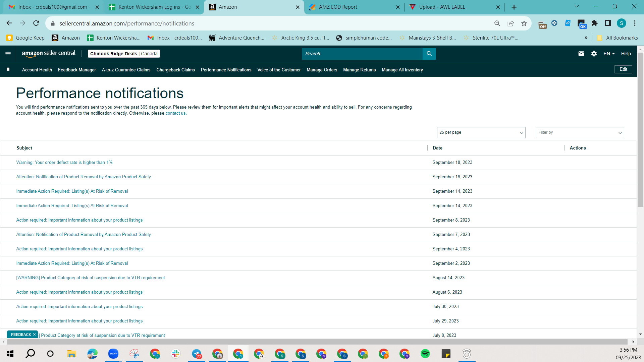The width and height of the screenshot is (644, 362).
Task: Open the EN language dropdown
Action: tap(609, 54)
